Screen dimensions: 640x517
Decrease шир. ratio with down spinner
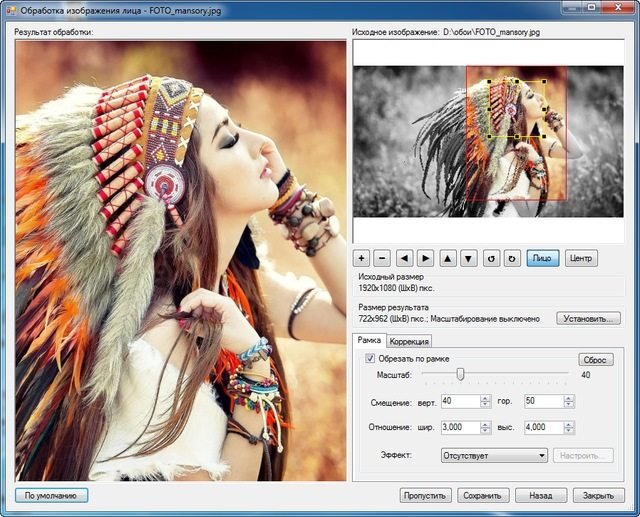click(485, 430)
